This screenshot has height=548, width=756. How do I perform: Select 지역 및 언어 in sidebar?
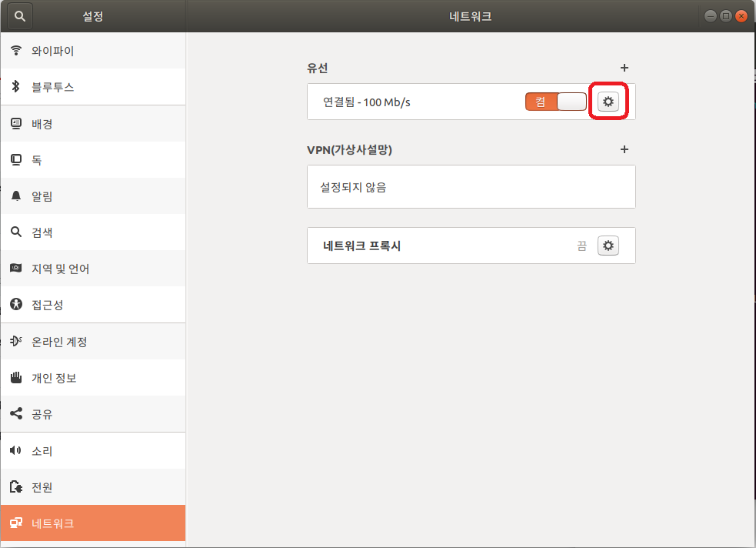[93, 268]
